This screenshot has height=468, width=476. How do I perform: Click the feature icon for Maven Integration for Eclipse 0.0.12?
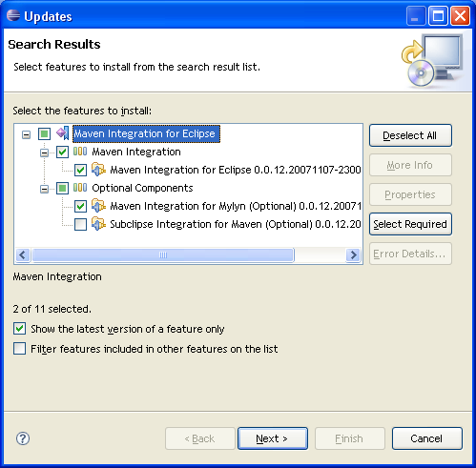(x=98, y=170)
